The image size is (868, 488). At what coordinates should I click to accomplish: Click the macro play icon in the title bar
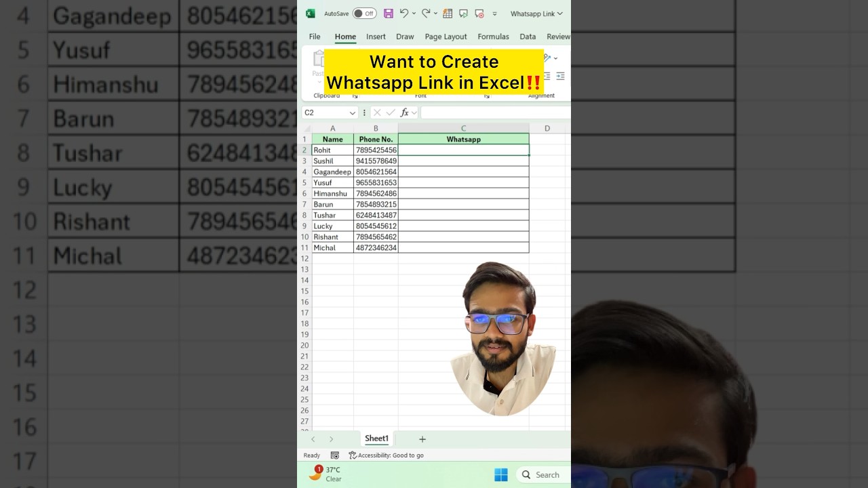pyautogui.click(x=464, y=14)
